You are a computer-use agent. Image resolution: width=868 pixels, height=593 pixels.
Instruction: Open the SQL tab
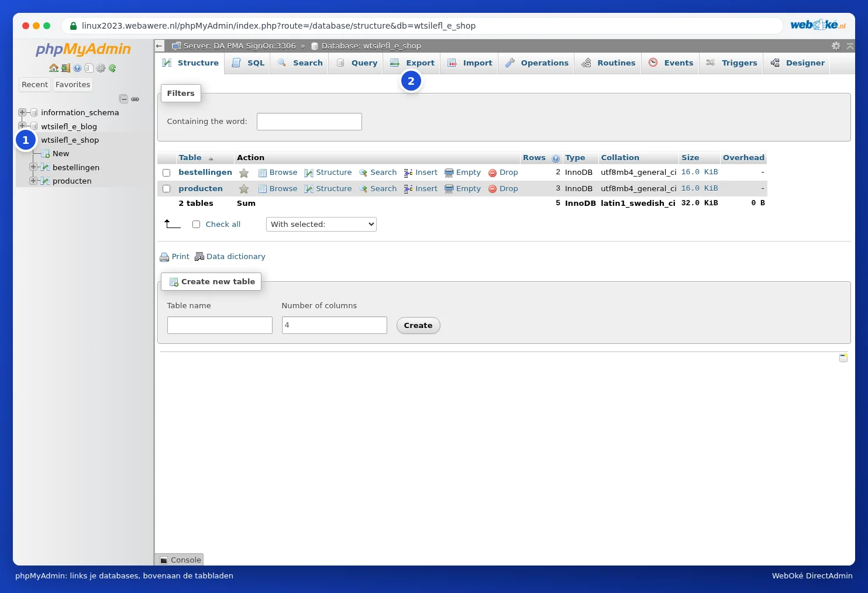248,63
